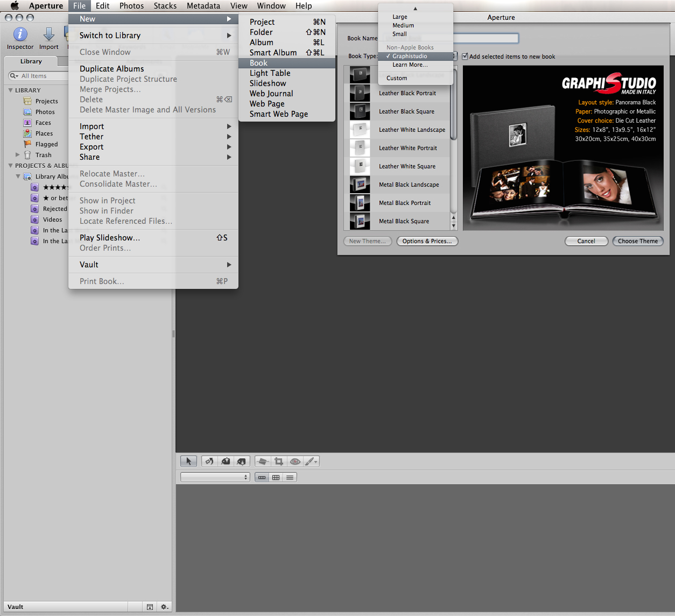
Task: Open Options & Prices… in book dialog
Action: 427,241
